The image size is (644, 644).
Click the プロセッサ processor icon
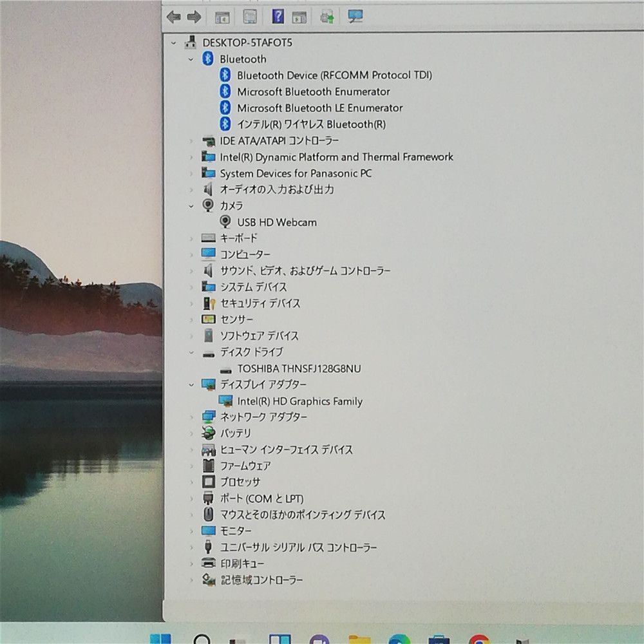coord(209,481)
